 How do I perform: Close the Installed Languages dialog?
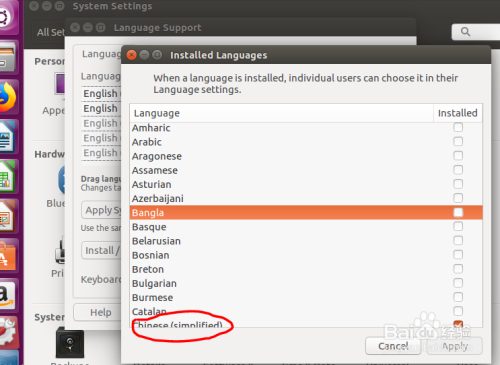[x=132, y=55]
